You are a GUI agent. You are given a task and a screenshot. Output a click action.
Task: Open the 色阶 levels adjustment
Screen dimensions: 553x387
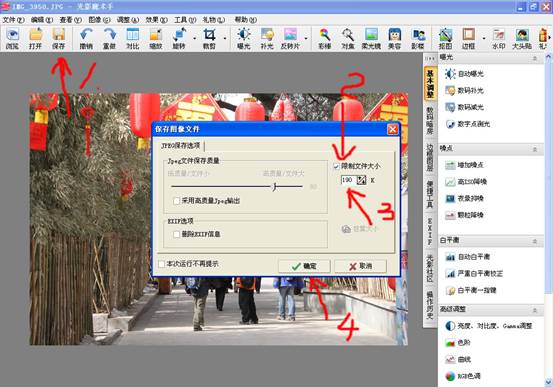[458, 343]
